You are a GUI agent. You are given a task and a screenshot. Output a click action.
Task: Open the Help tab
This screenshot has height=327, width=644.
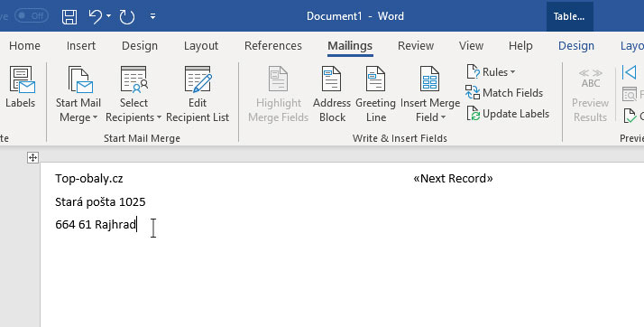click(x=520, y=46)
